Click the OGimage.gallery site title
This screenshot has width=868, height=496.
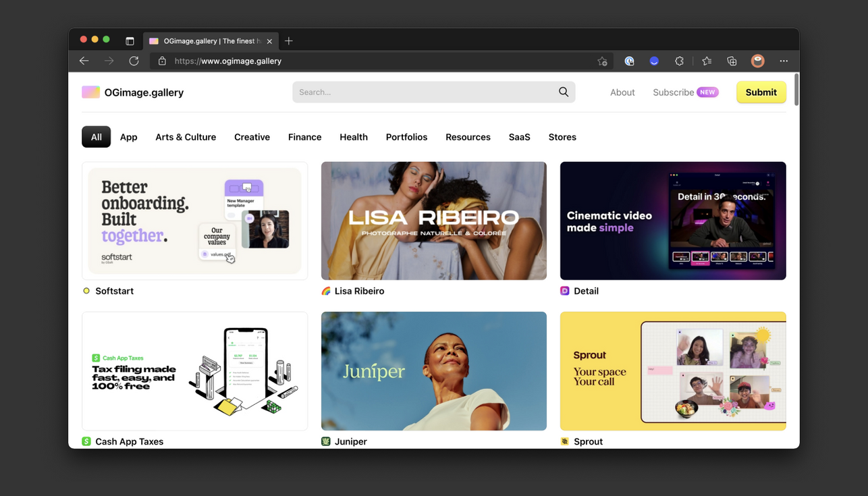pyautogui.click(x=144, y=92)
